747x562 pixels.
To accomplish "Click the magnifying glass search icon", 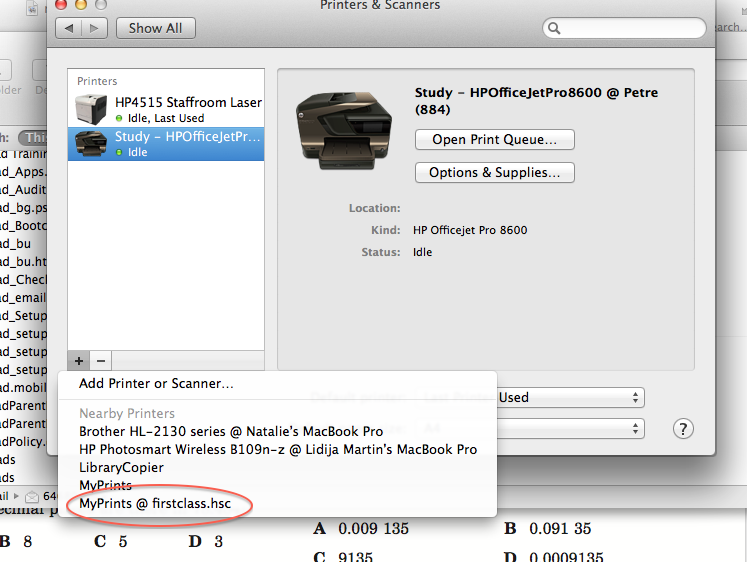I will [554, 28].
